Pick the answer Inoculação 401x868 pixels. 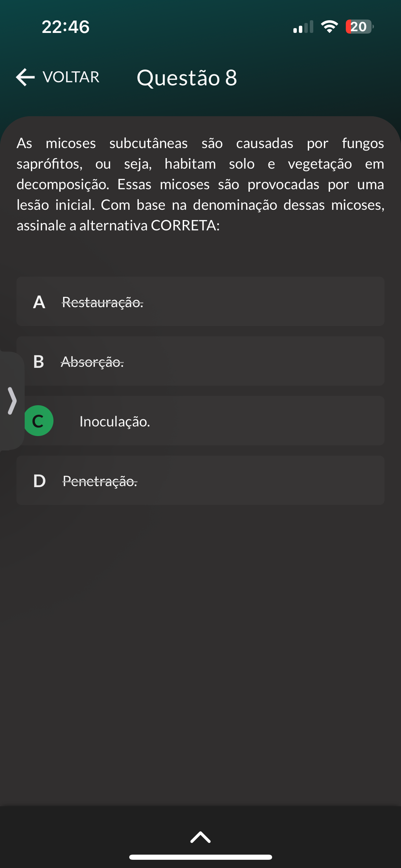tap(115, 421)
